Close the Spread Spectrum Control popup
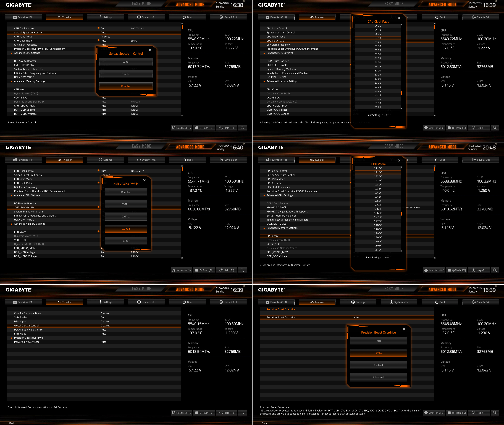Screen dimensions: 504x425 (x=150, y=50)
